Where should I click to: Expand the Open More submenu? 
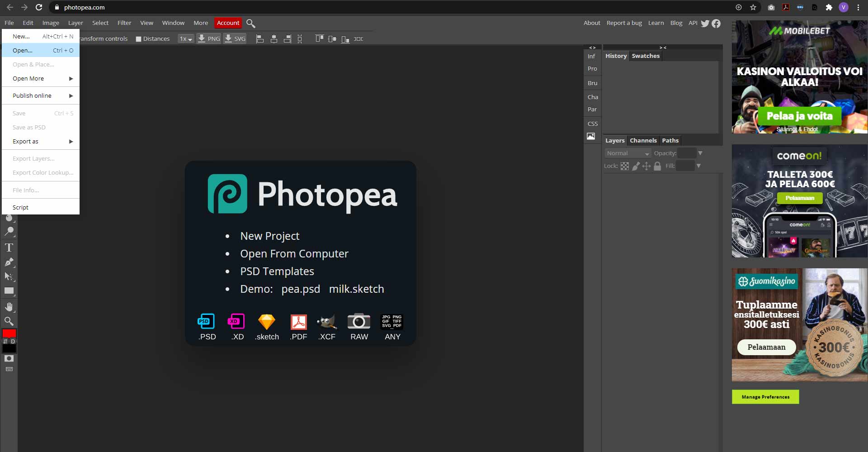(41, 79)
